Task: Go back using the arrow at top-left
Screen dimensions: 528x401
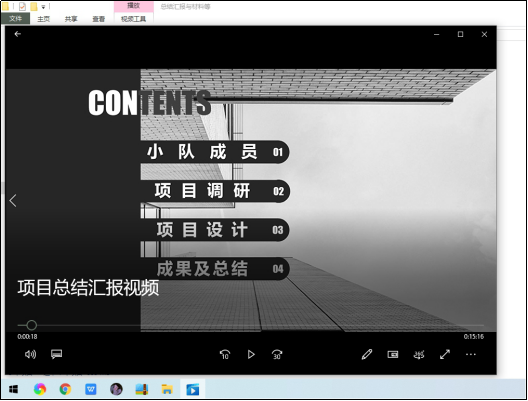Action: (18, 34)
